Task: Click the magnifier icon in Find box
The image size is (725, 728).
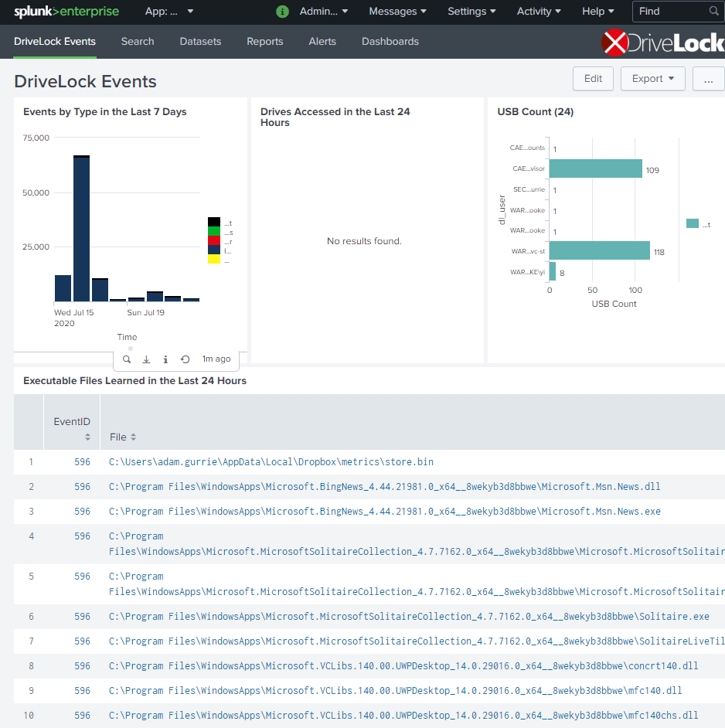Action: click(714, 11)
